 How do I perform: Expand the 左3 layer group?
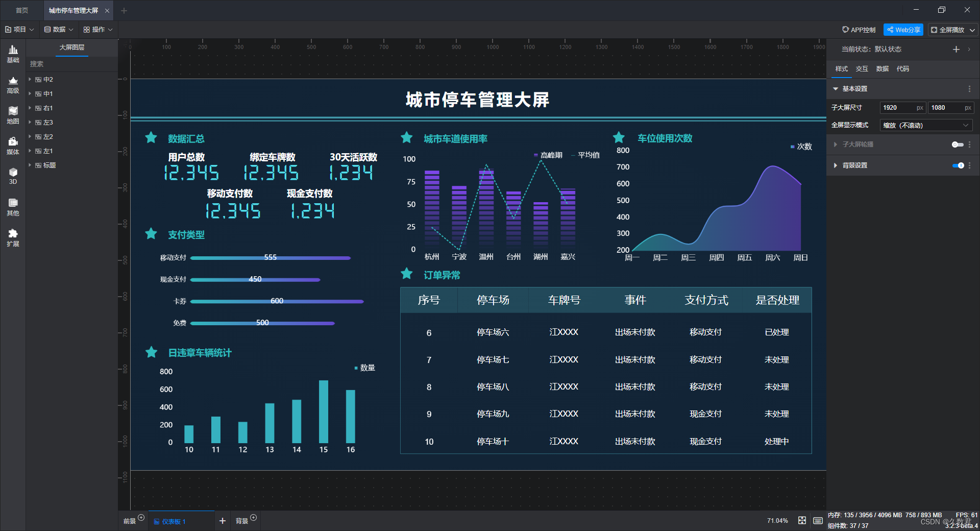click(30, 122)
